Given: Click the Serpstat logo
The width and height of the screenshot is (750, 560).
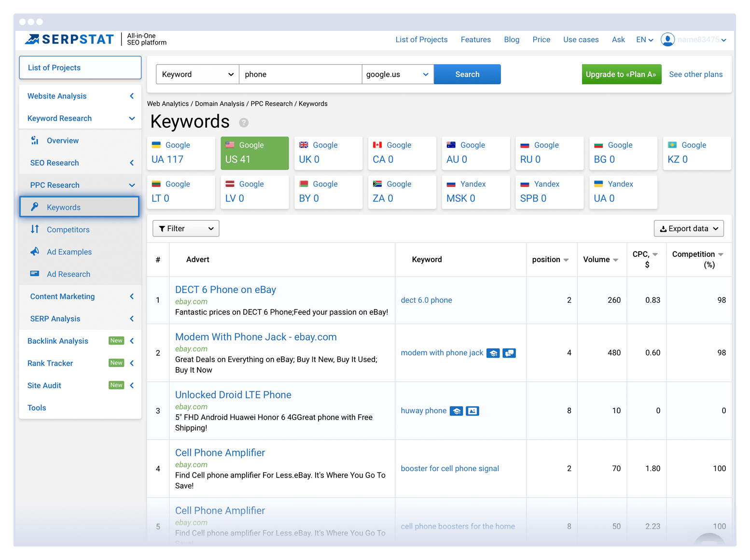Looking at the screenshot, I should coord(69,39).
